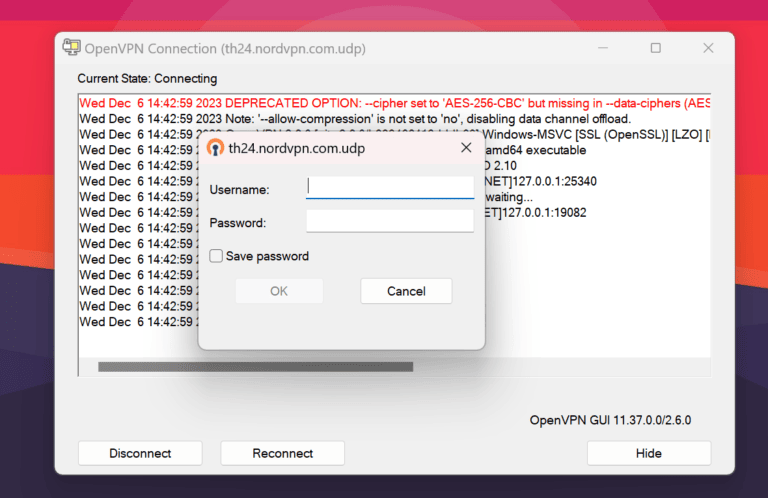This screenshot has width=768, height=498.
Task: Reconnect the VPN connection
Action: (283, 453)
